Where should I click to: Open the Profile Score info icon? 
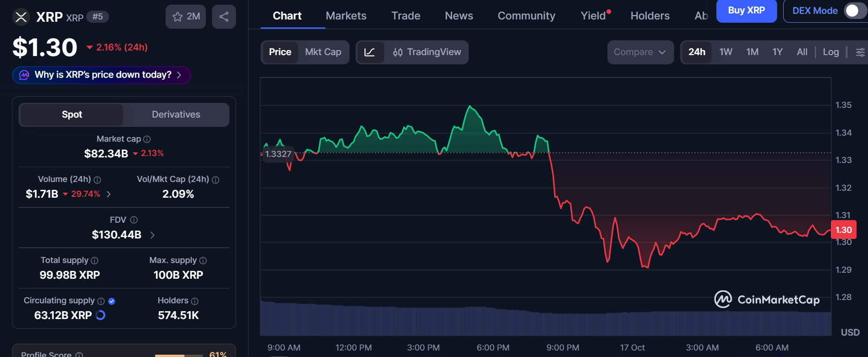click(79, 355)
